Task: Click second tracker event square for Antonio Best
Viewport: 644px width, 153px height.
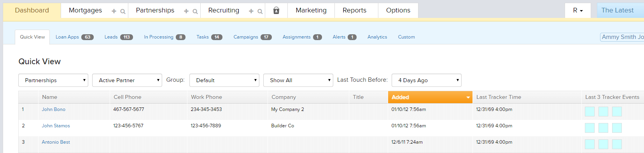Action: pyautogui.click(x=604, y=144)
